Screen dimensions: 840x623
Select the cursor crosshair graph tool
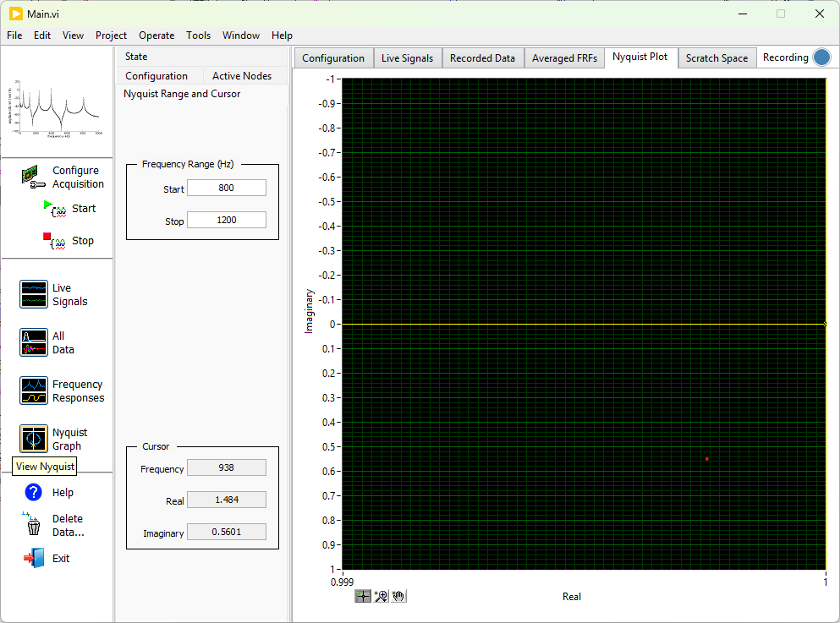pos(363,596)
